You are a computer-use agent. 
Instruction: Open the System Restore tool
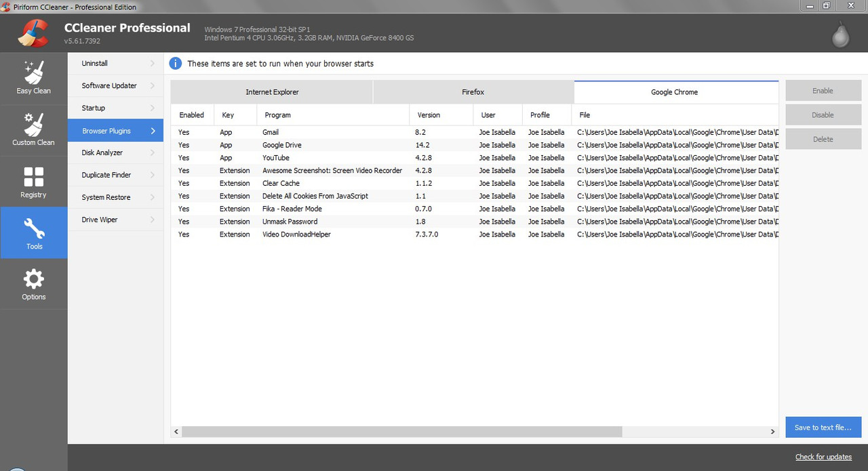115,197
